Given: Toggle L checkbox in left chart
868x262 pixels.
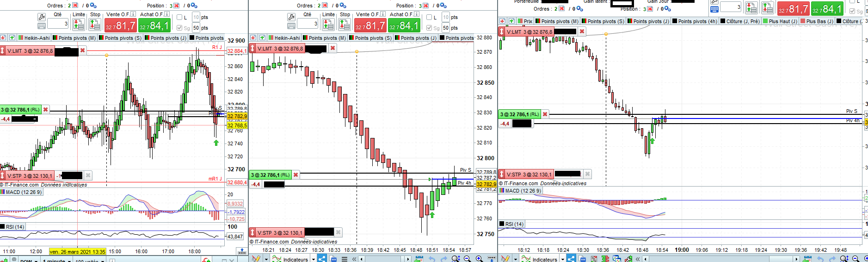Looking at the screenshot, I should tap(180, 17).
